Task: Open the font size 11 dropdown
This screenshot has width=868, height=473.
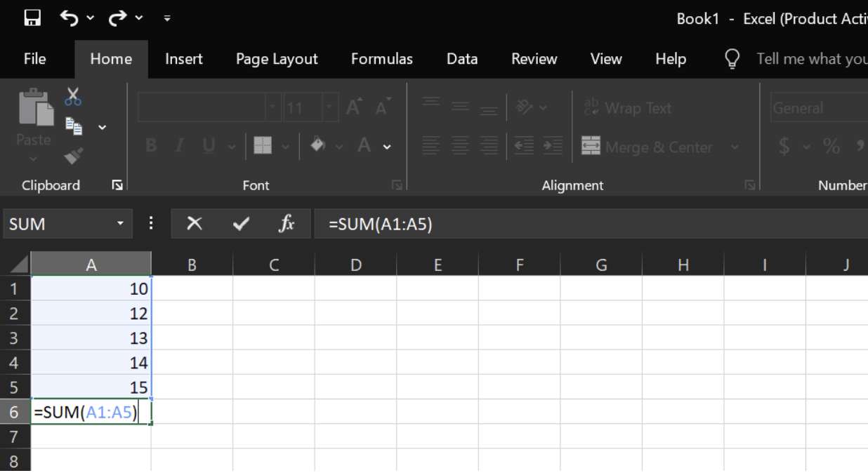Action: (x=331, y=108)
